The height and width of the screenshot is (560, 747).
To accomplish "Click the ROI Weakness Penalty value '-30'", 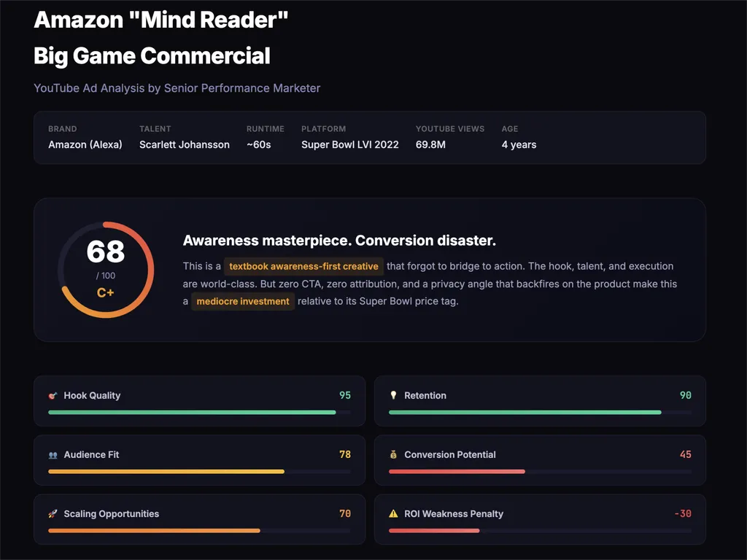I will point(683,514).
